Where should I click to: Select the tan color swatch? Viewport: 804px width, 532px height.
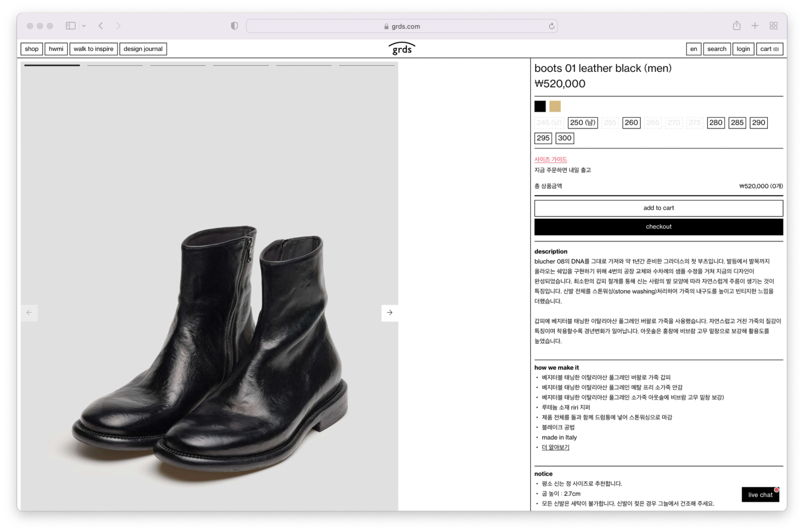pos(555,106)
